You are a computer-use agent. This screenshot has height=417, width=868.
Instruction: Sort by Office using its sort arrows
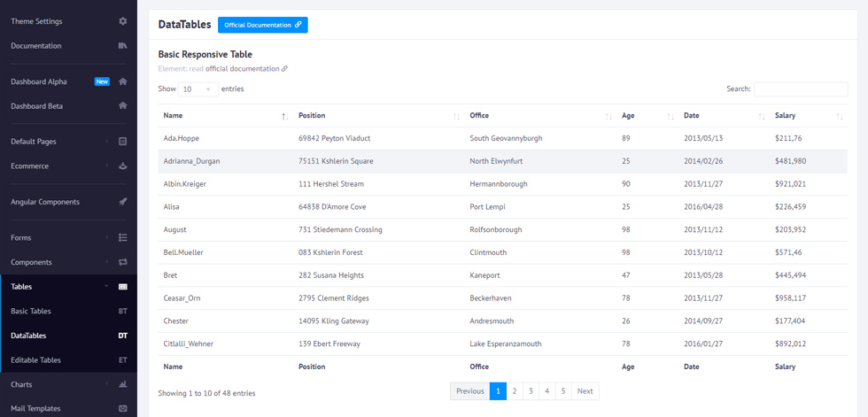pyautogui.click(x=608, y=116)
